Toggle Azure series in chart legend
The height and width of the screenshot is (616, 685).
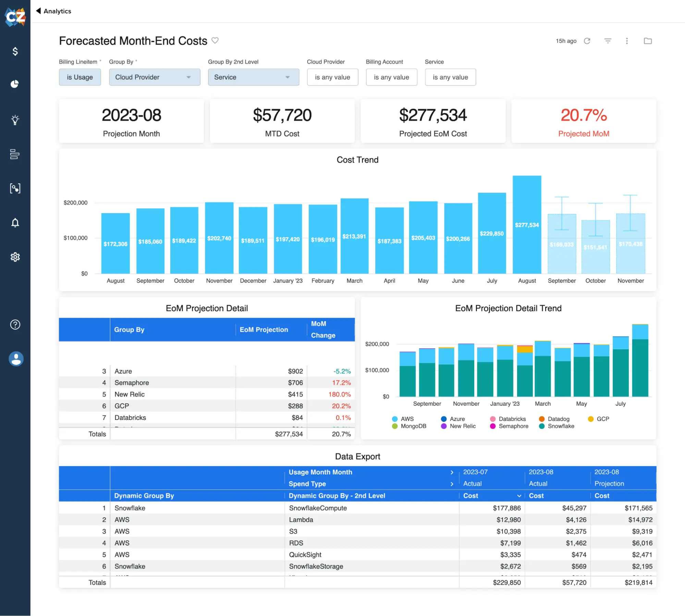click(x=453, y=419)
